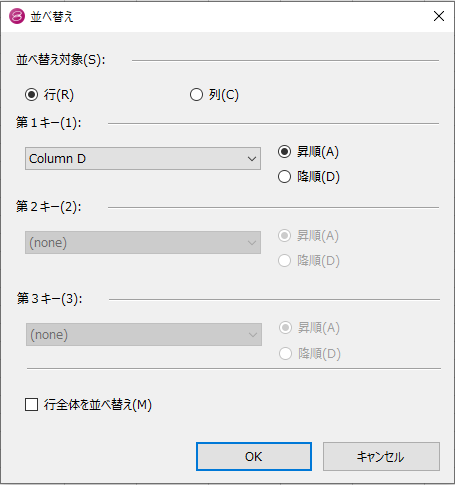Enable the 行全体を並べ替え checkbox

click(31, 405)
